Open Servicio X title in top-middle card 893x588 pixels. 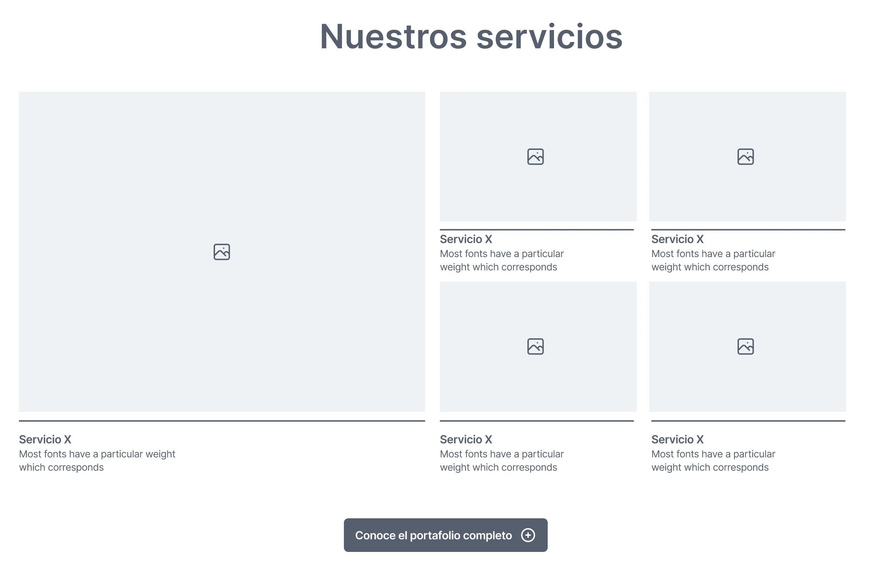click(x=466, y=239)
